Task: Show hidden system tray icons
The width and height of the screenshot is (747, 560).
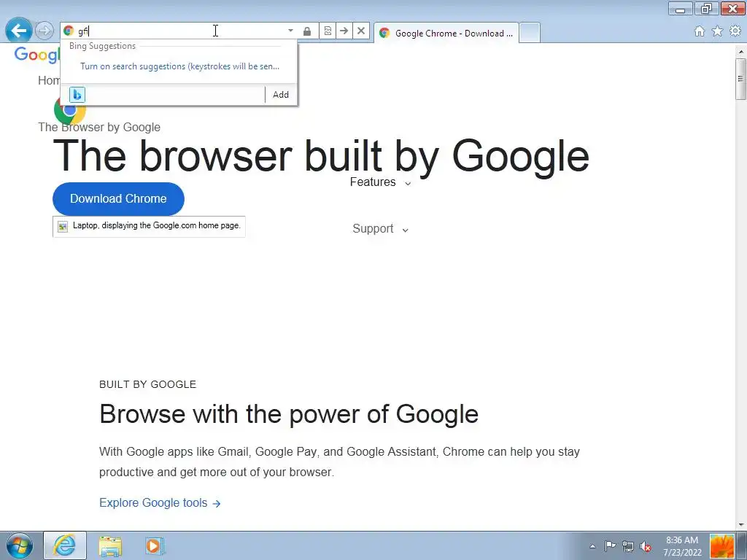Action: (592, 547)
